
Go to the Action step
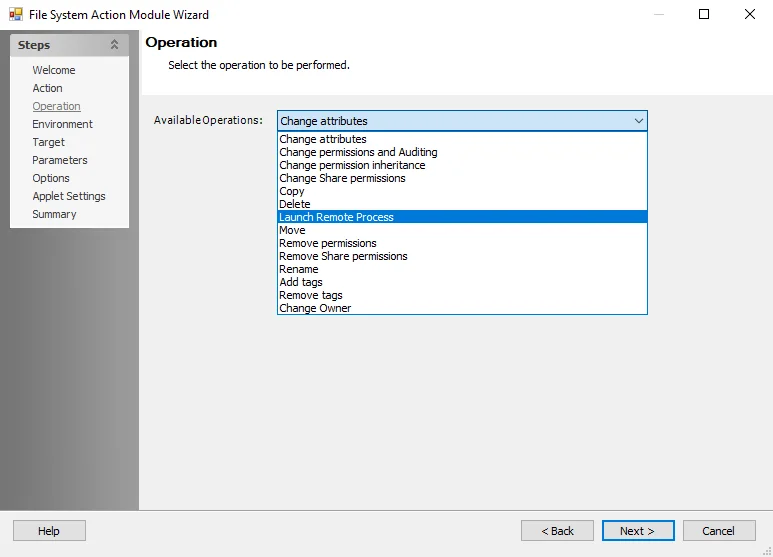pyautogui.click(x=47, y=88)
